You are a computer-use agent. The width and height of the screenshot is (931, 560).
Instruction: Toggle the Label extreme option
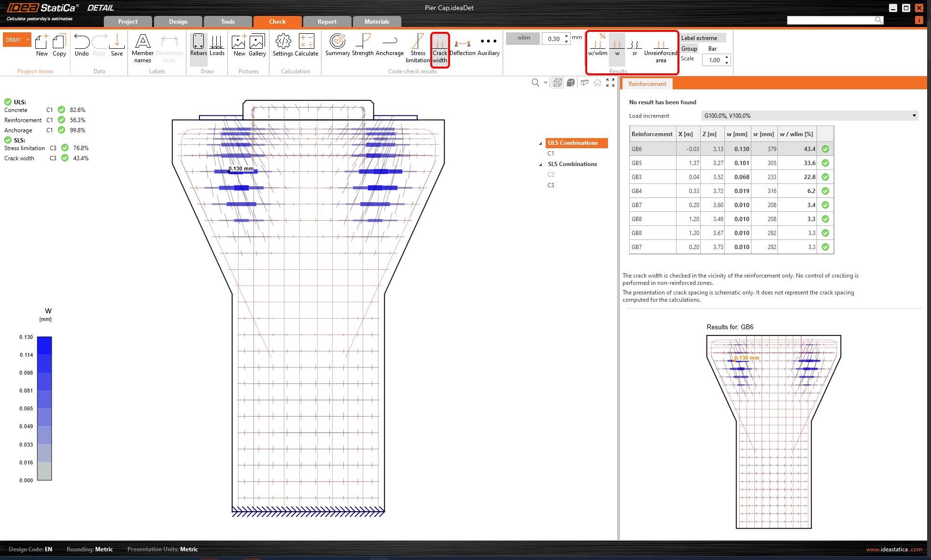(699, 38)
